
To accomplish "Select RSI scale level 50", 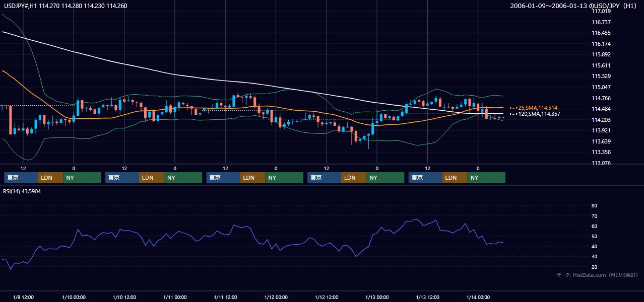I will point(594,236).
